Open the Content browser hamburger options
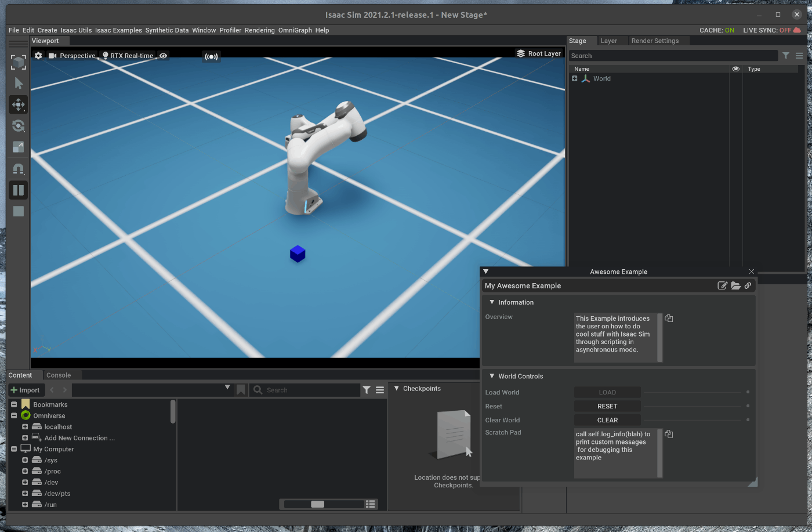This screenshot has height=532, width=812. pos(380,390)
